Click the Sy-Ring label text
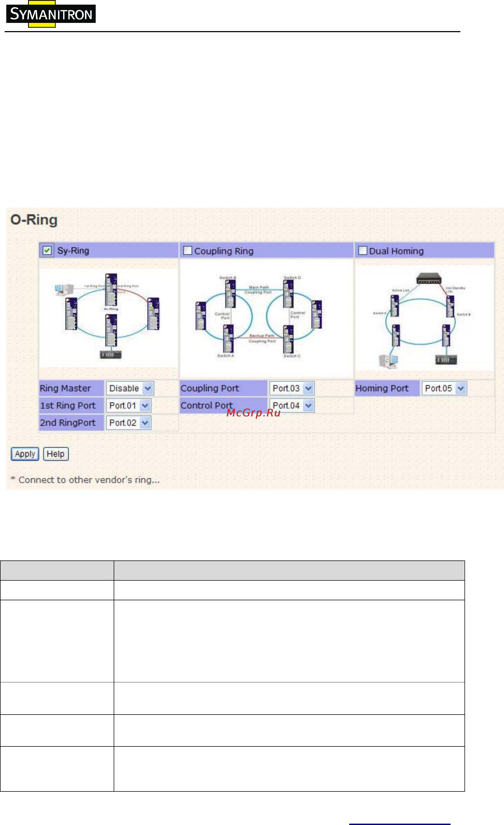This screenshot has height=825, width=504. 73,251
